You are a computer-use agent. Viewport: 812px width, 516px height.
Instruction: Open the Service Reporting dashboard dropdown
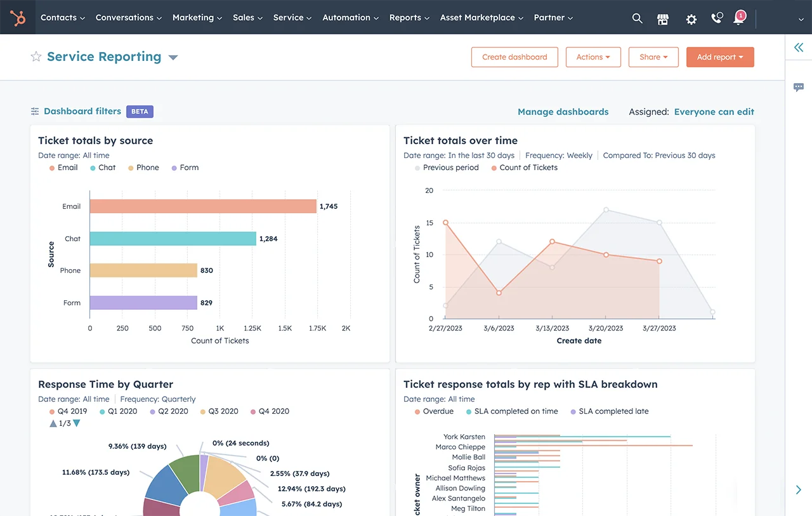[x=173, y=57]
